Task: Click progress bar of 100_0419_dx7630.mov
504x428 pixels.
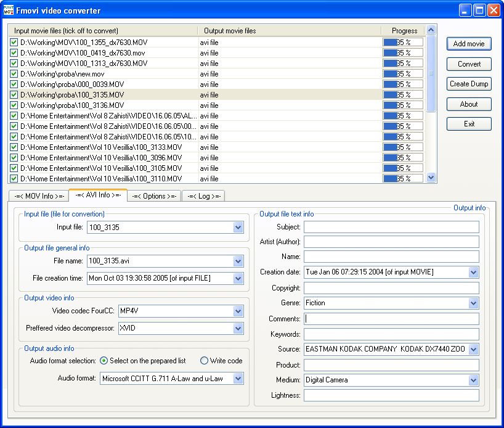Action: coord(403,53)
